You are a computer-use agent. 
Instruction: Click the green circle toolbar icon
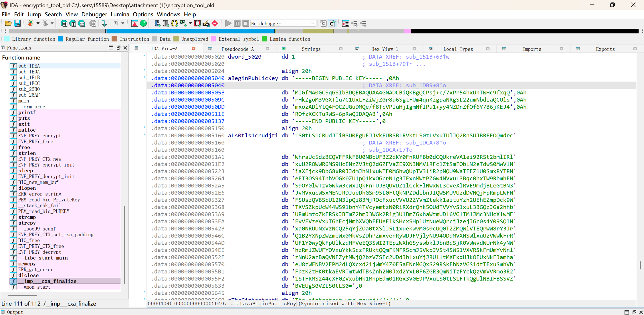click(x=143, y=23)
